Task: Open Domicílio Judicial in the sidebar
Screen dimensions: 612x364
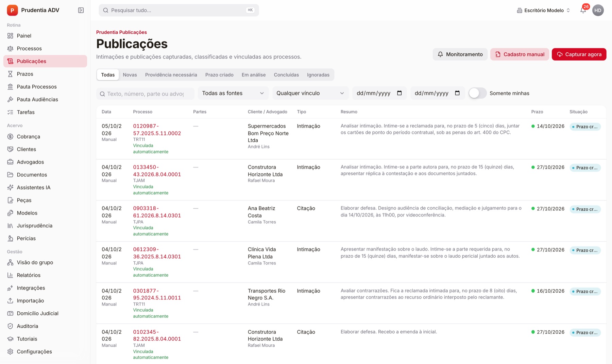Action: point(45,313)
